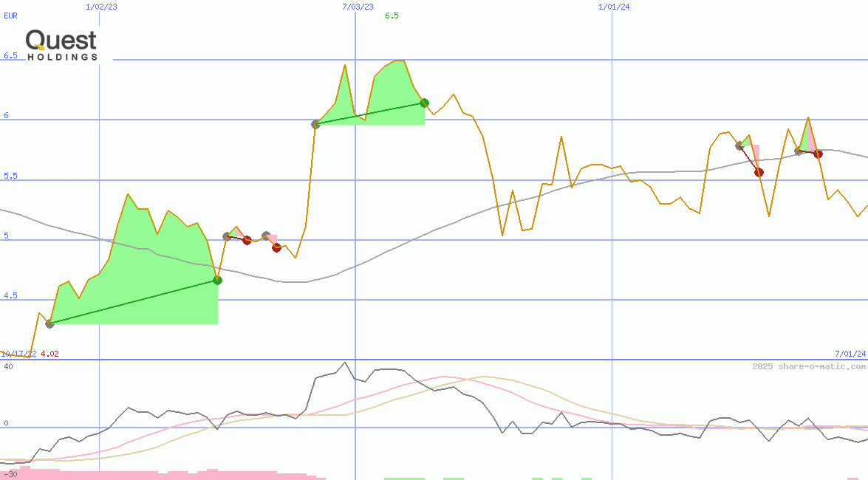Select gray entry marker on the 6 gridline

[x=316, y=124]
